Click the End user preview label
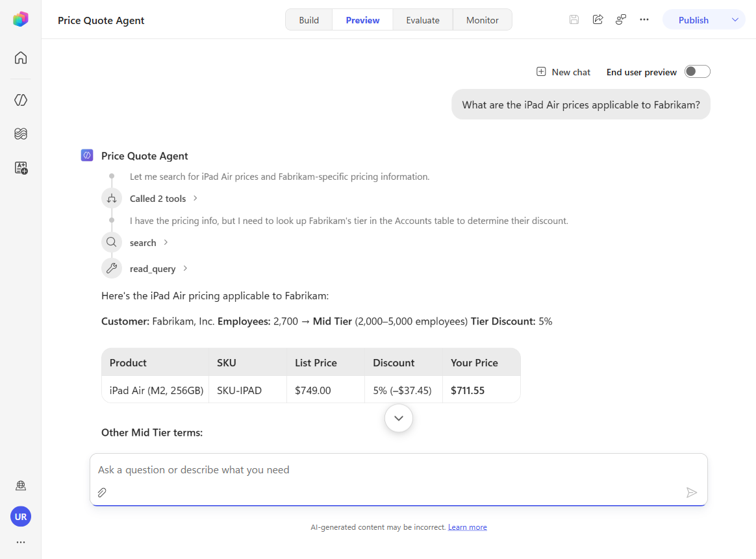 pyautogui.click(x=641, y=72)
